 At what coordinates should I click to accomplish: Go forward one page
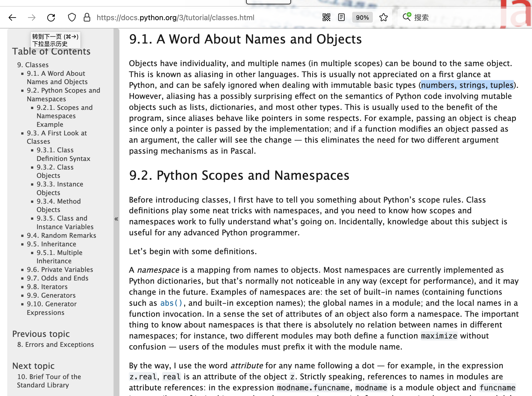click(x=32, y=18)
